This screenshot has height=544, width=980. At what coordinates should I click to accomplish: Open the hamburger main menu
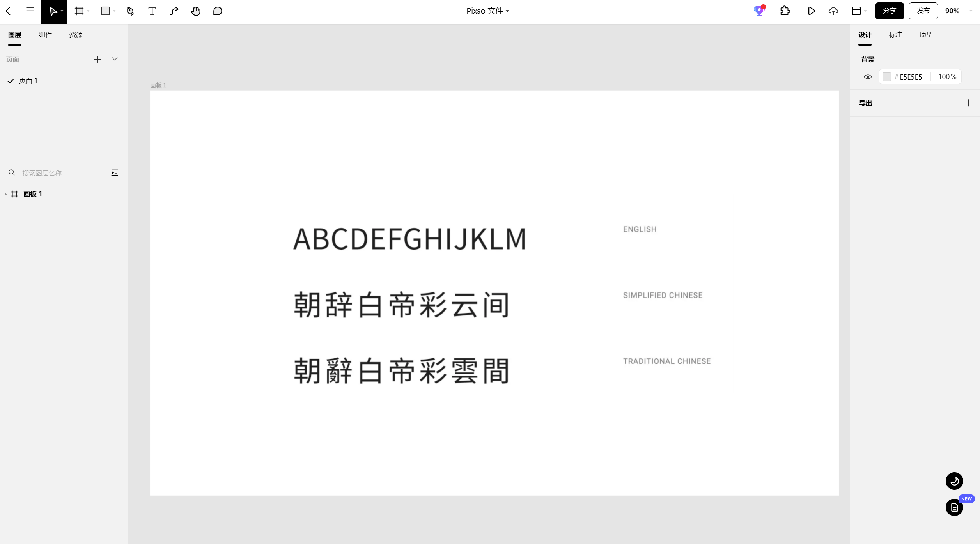[x=30, y=11]
